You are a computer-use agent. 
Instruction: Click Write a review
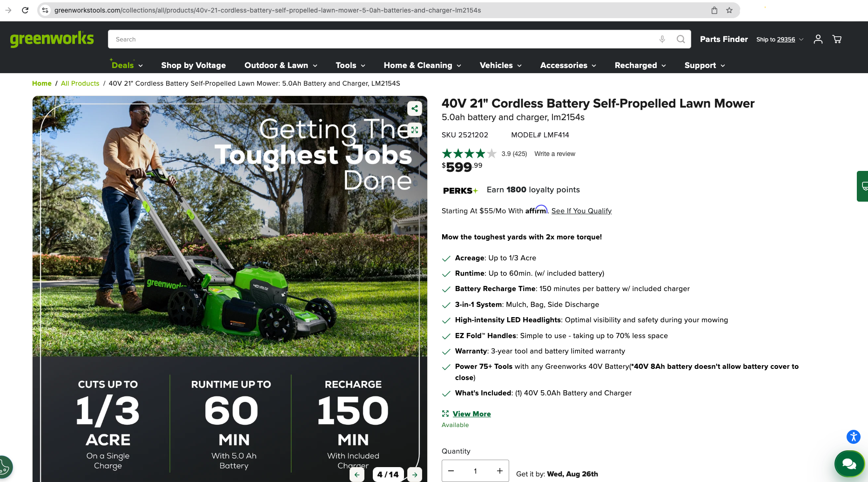pos(555,154)
